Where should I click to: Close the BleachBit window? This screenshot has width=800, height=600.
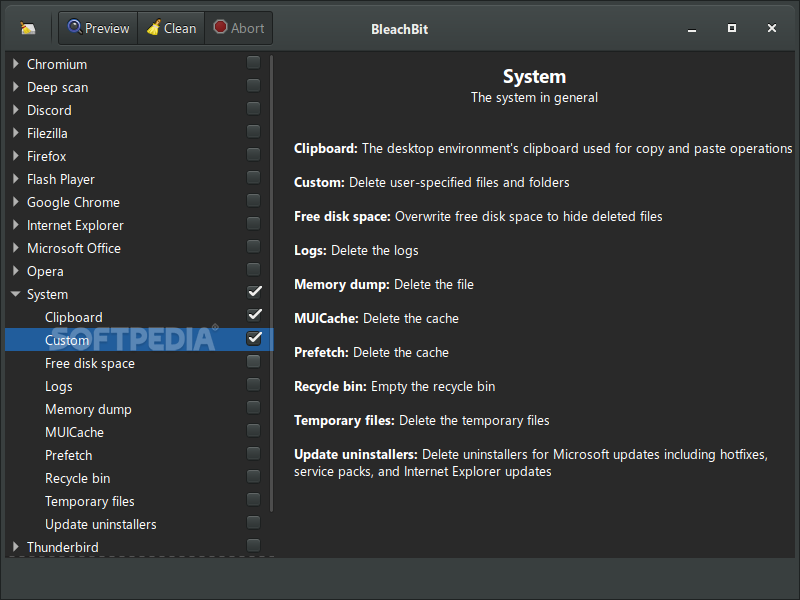coord(772,28)
